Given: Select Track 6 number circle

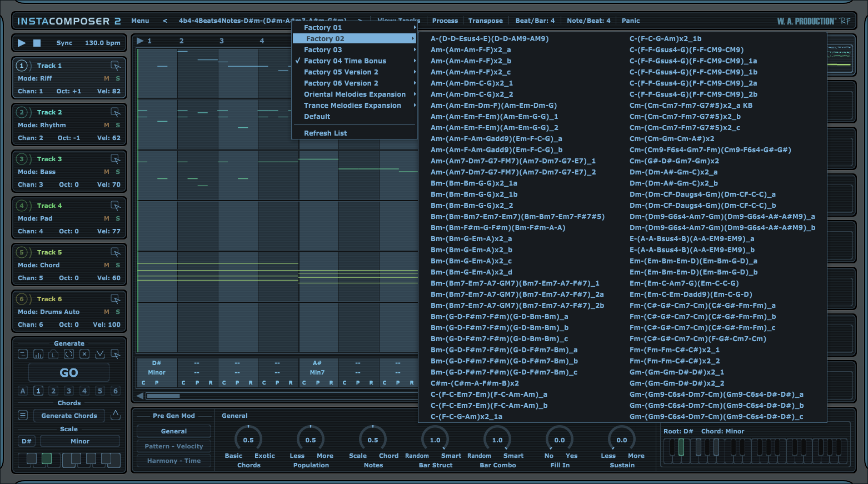Looking at the screenshot, I should coord(22,299).
